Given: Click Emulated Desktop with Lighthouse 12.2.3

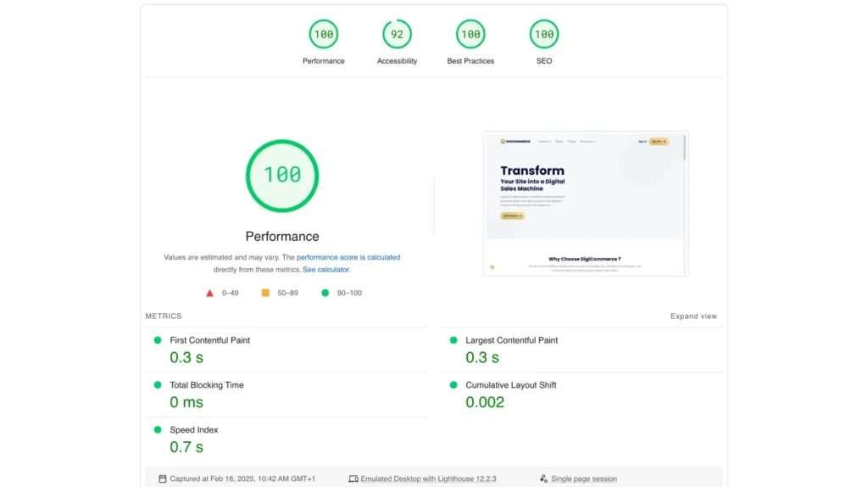Looking at the screenshot, I should pyautogui.click(x=428, y=479).
